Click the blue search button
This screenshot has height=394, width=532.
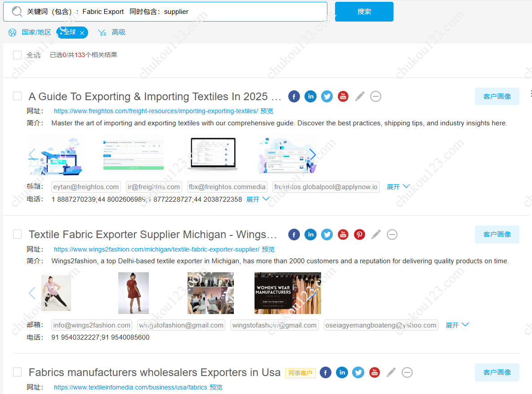pyautogui.click(x=364, y=12)
